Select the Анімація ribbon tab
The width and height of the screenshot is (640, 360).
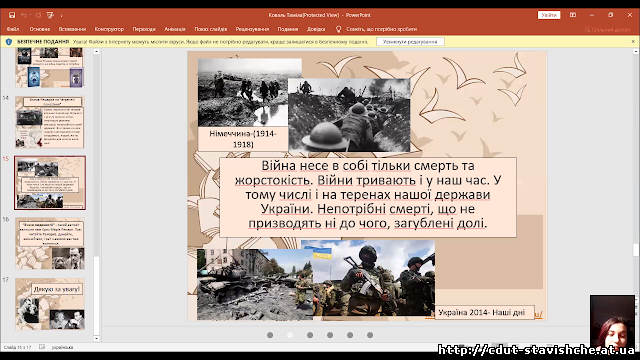175,29
